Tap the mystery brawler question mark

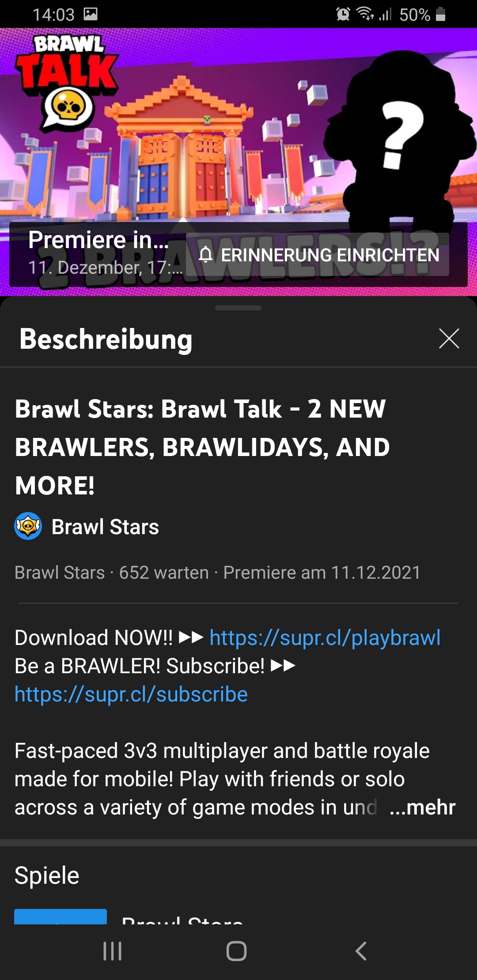[402, 135]
